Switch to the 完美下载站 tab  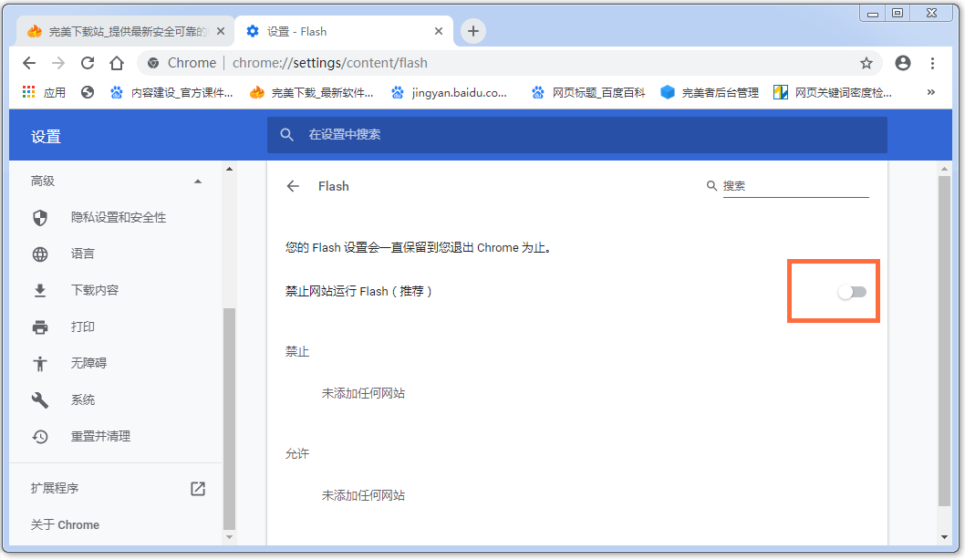[x=125, y=31]
